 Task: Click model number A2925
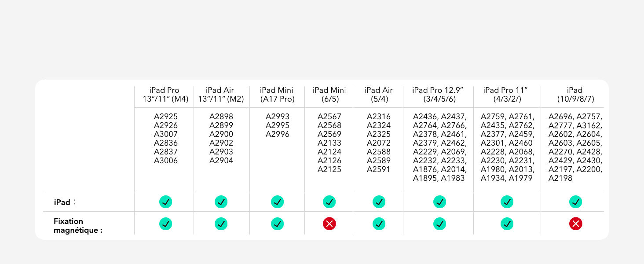165,117
